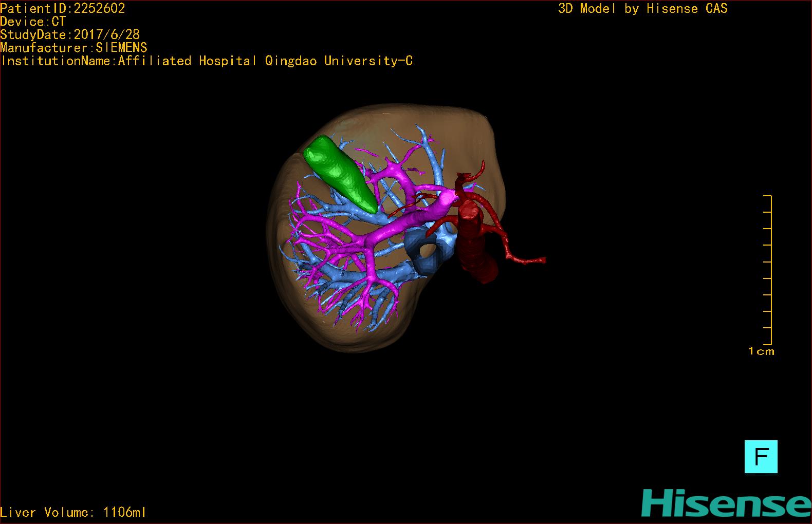Click the Hisense logo
The image size is (812, 524).
click(x=726, y=503)
